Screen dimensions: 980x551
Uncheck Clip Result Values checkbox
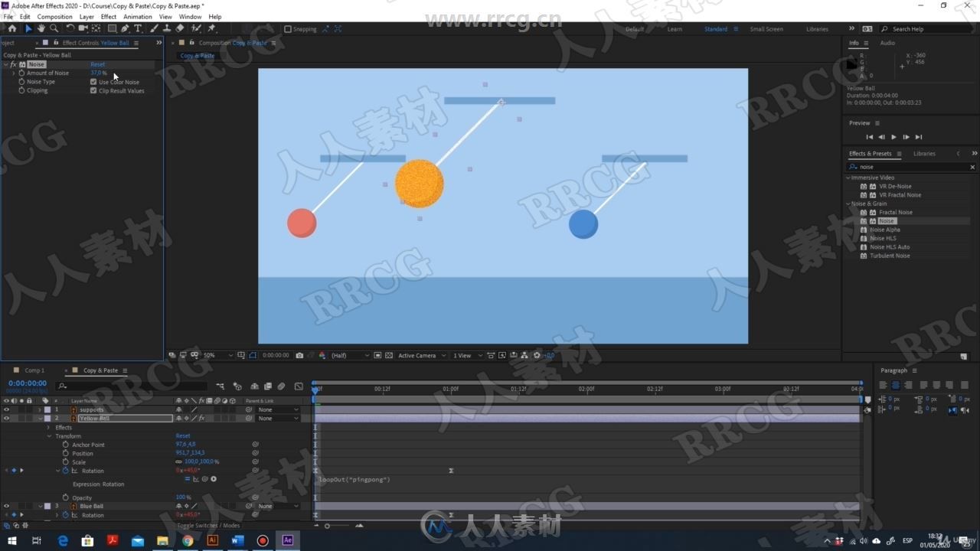point(93,90)
